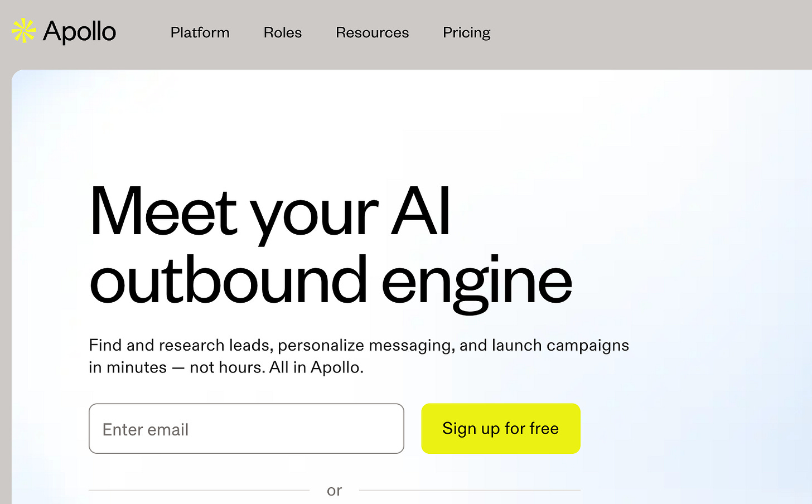Click the hero description paragraph text

[x=359, y=356]
